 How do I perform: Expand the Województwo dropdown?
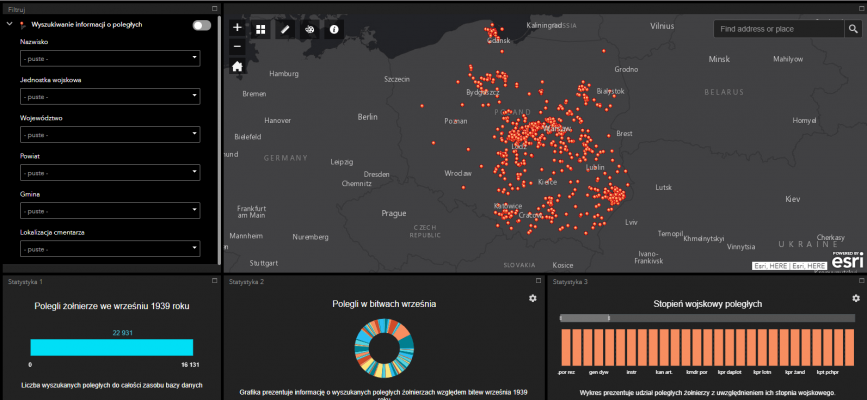pyautogui.click(x=110, y=135)
